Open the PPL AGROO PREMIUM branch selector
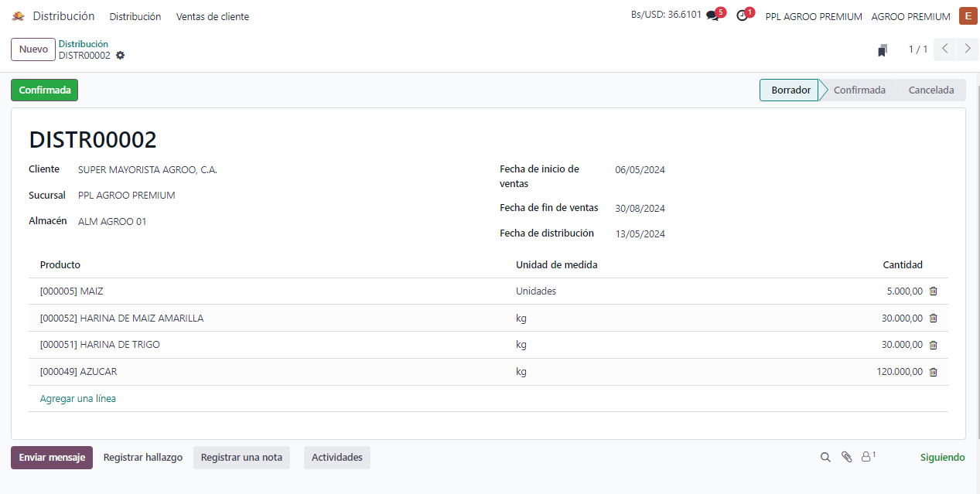The image size is (980, 494). pos(813,16)
